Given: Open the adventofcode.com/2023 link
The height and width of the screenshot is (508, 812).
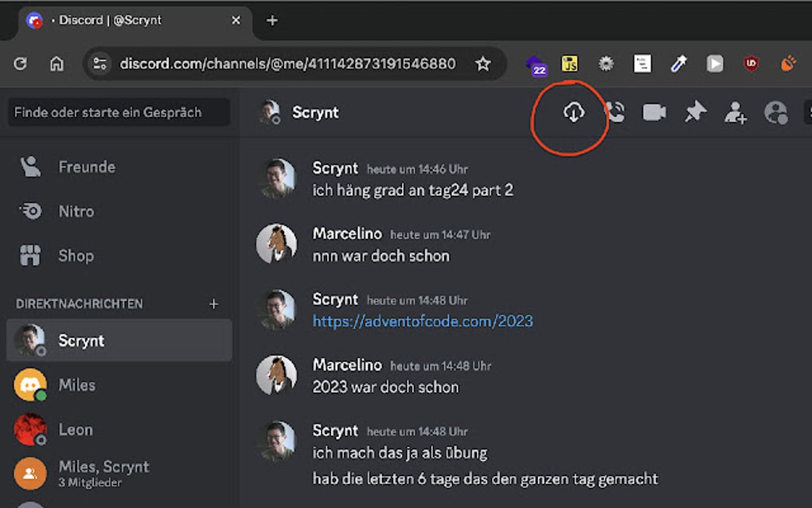Looking at the screenshot, I should pos(423,321).
